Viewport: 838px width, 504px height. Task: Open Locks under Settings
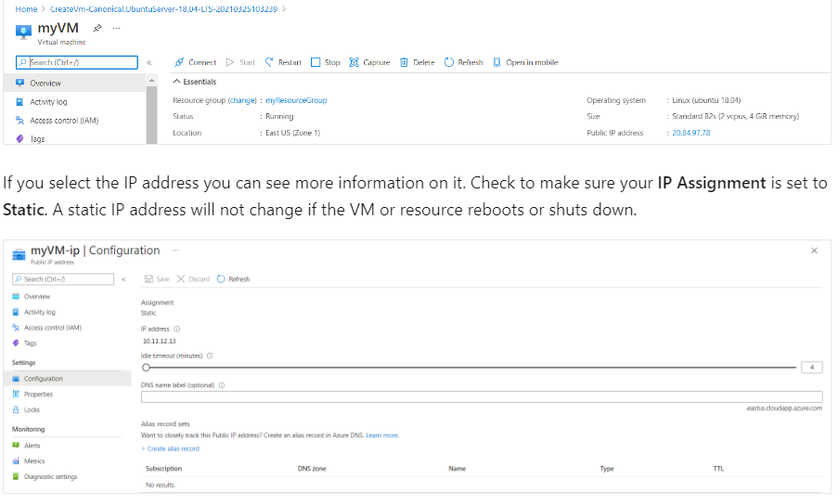32,410
